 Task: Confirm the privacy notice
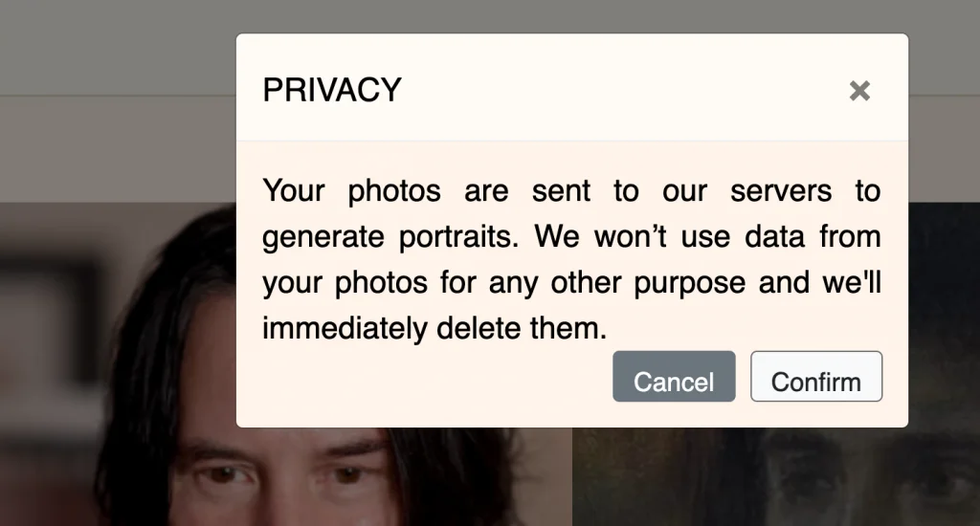[x=816, y=376]
